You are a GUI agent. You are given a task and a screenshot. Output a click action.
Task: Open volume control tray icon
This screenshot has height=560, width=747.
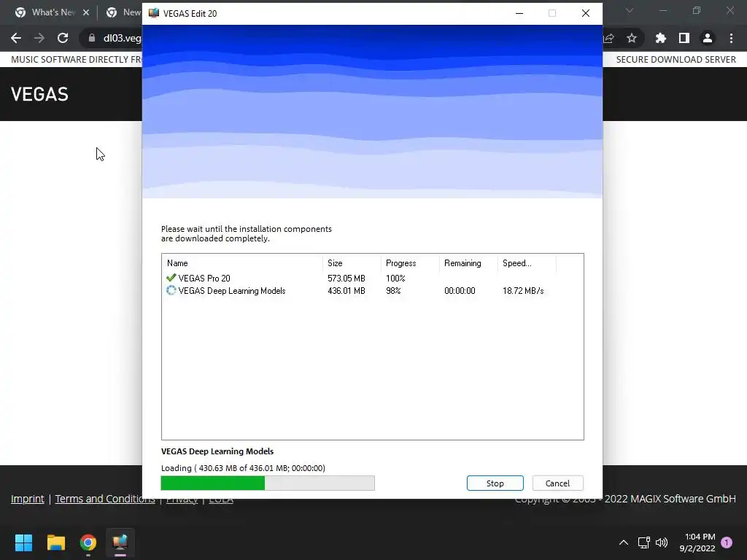point(662,542)
